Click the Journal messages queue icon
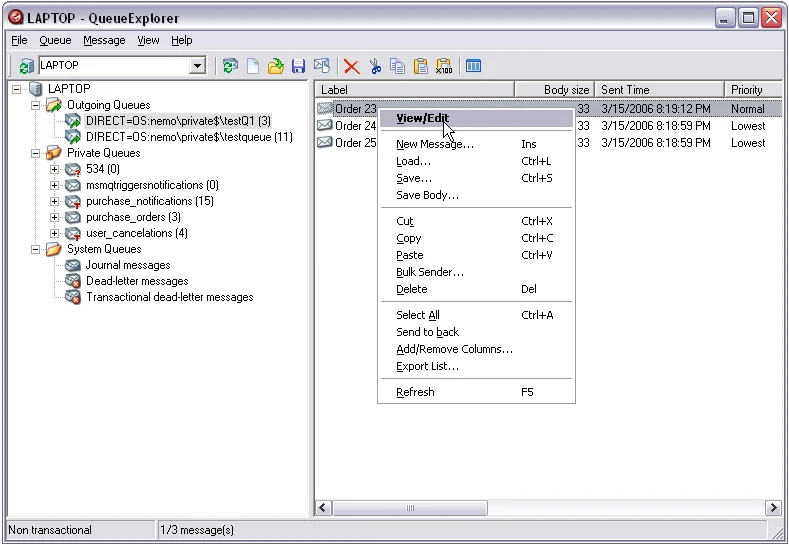This screenshot has width=789, height=545. 73,265
